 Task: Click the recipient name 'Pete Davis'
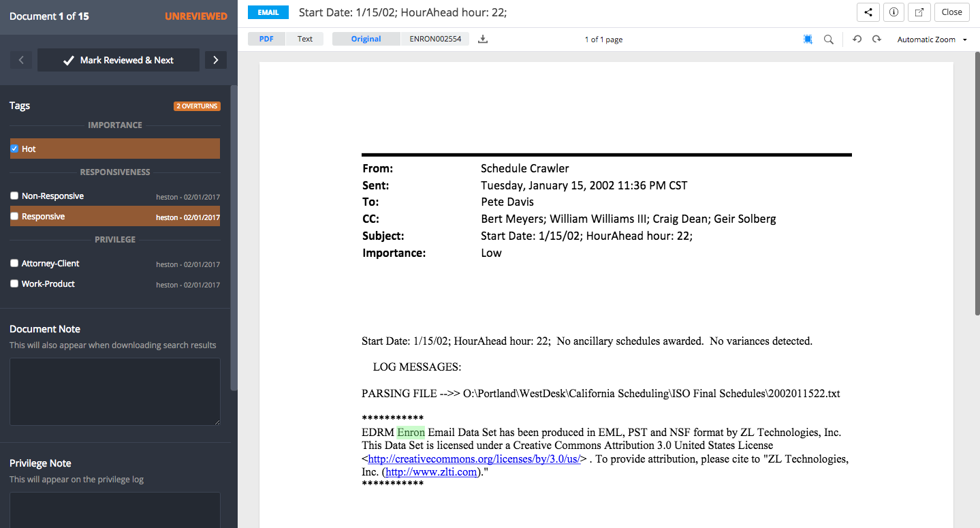(507, 202)
